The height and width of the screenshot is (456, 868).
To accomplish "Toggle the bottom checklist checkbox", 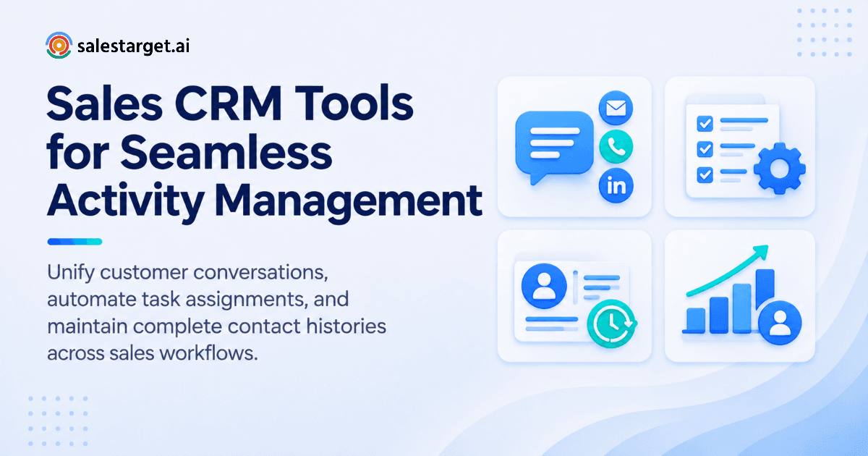I will click(x=704, y=174).
